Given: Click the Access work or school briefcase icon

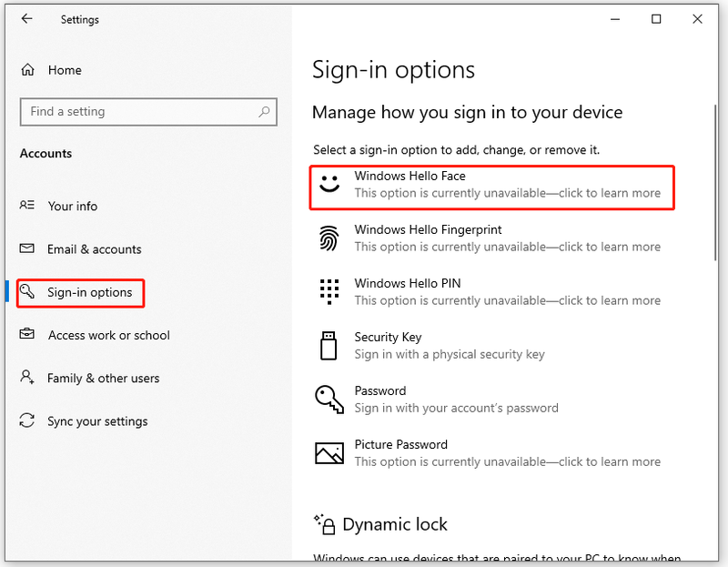Looking at the screenshot, I should pos(27,334).
